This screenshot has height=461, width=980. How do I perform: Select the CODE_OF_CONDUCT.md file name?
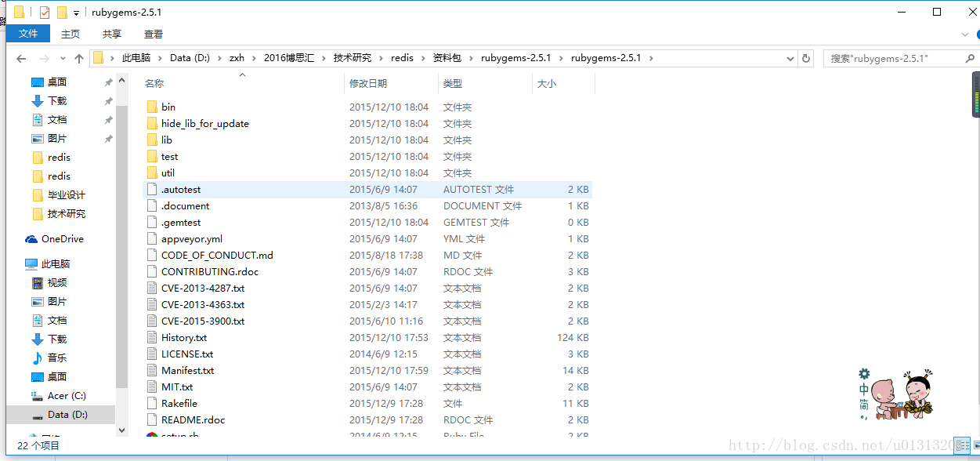tap(217, 255)
